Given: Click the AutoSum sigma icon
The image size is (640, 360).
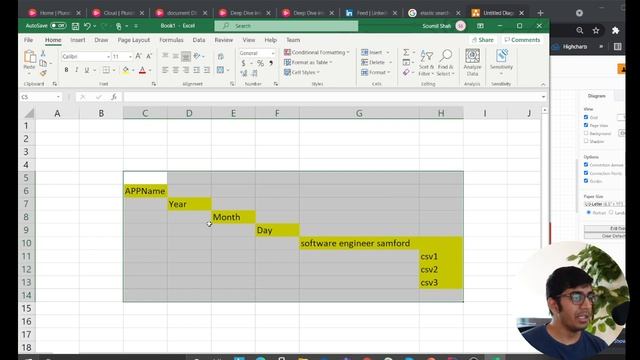Looking at the screenshot, I should click(x=406, y=52).
